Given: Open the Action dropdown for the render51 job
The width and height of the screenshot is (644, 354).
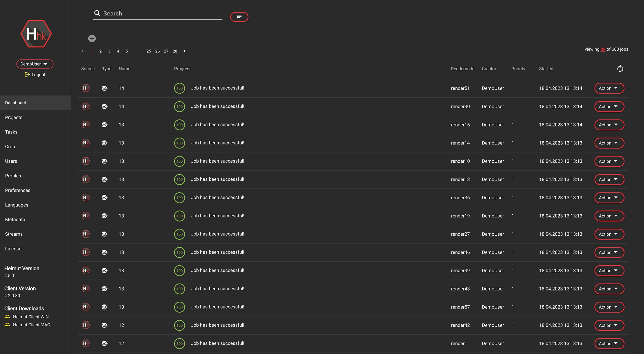Looking at the screenshot, I should tap(609, 88).
